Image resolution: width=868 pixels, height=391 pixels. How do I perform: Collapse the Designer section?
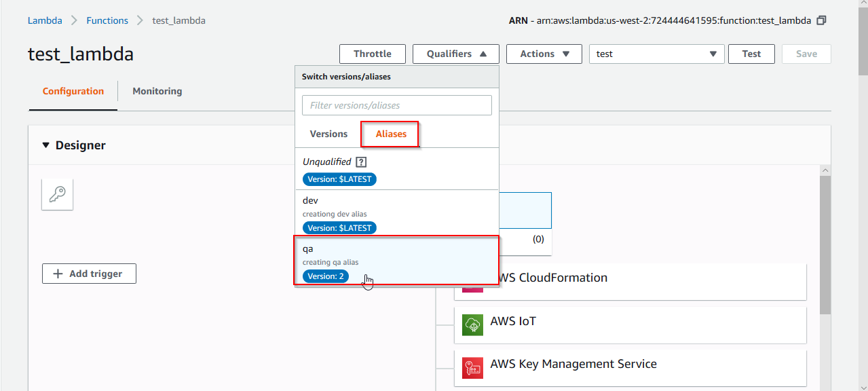point(45,145)
